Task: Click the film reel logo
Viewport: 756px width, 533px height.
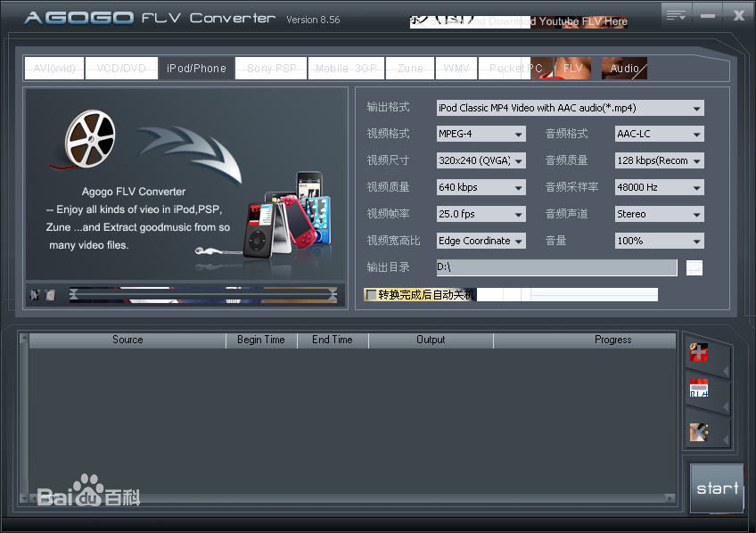Action: point(90,138)
